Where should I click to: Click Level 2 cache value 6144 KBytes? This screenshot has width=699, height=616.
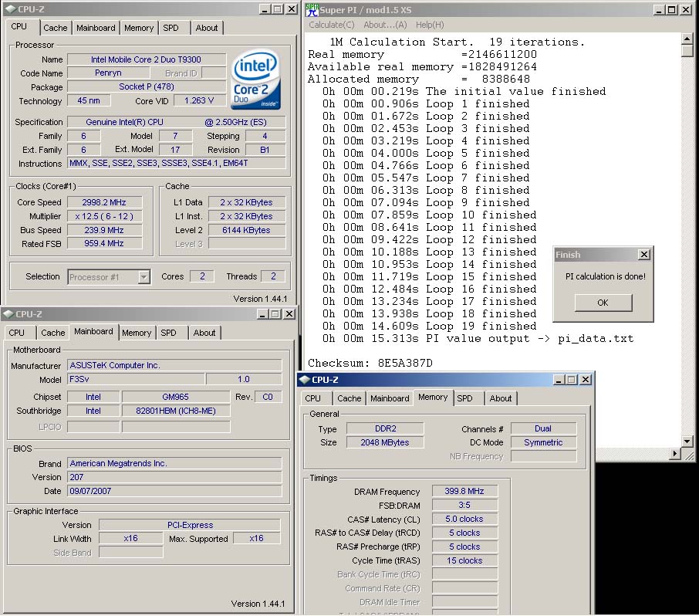point(247,230)
